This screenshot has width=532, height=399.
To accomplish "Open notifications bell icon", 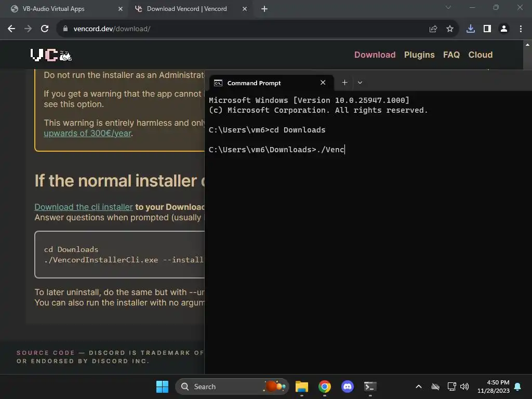I will [517, 387].
